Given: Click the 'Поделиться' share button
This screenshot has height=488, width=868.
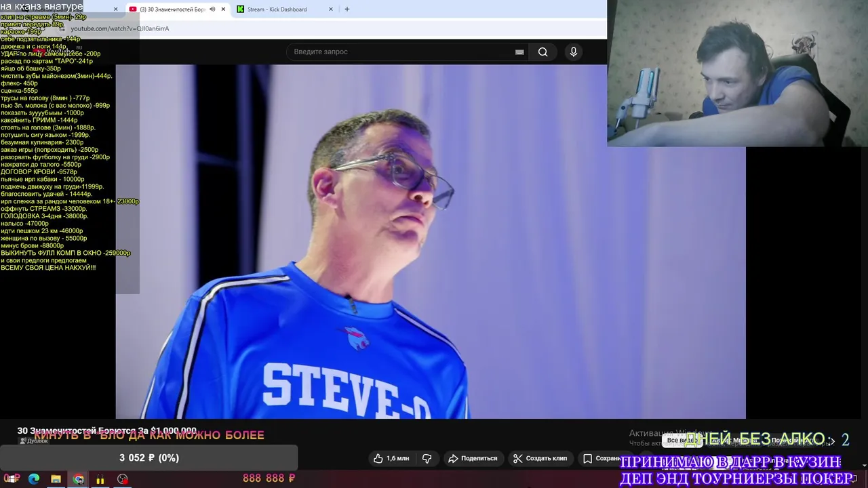Looking at the screenshot, I should (473, 458).
